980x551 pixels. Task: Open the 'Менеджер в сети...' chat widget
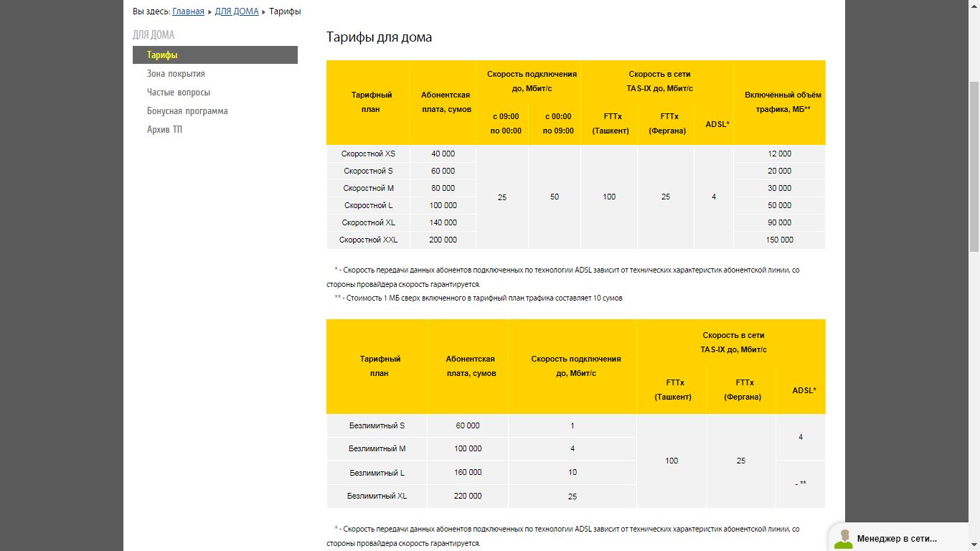tap(897, 539)
